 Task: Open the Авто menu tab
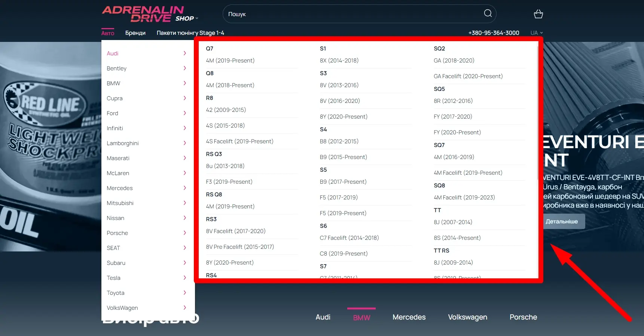tap(108, 33)
